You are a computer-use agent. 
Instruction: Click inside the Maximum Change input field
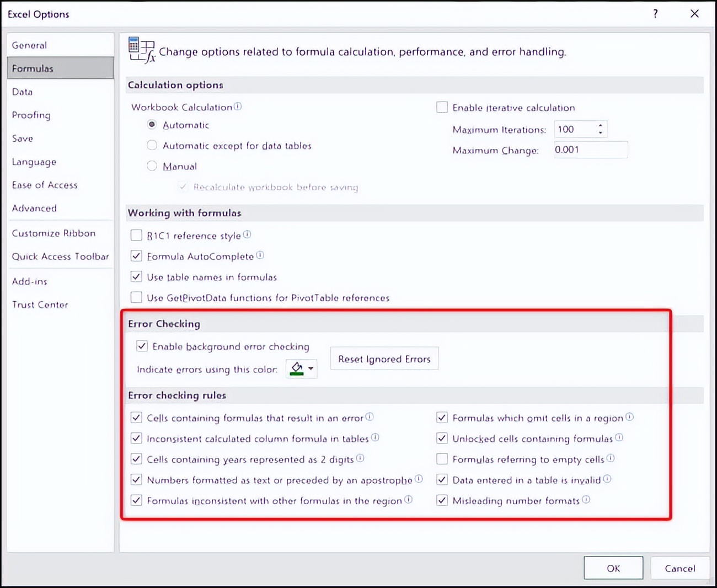point(590,149)
